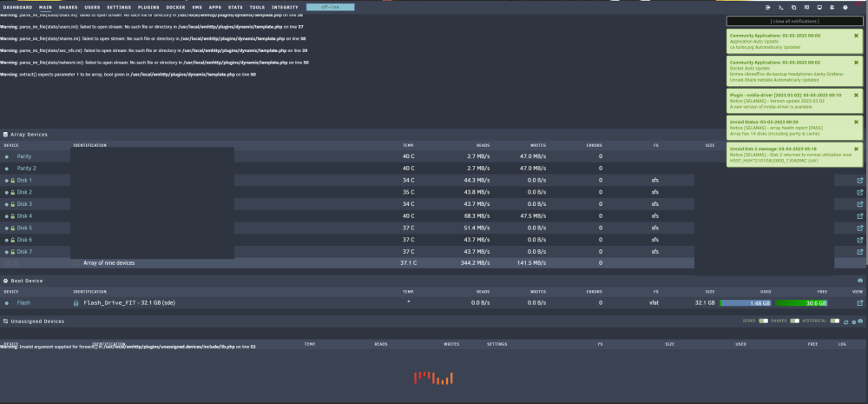Open the PLUGINS menu
Screen dimensions: 868x404
pos(148,7)
